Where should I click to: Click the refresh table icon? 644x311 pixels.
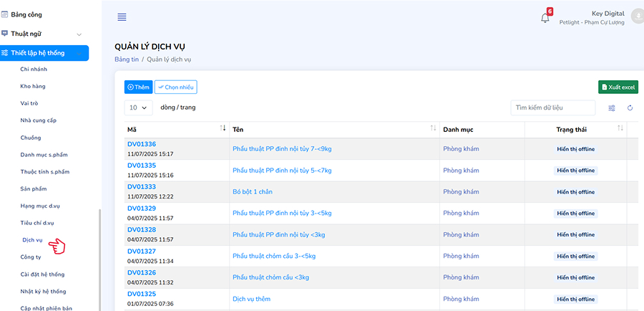[630, 108]
